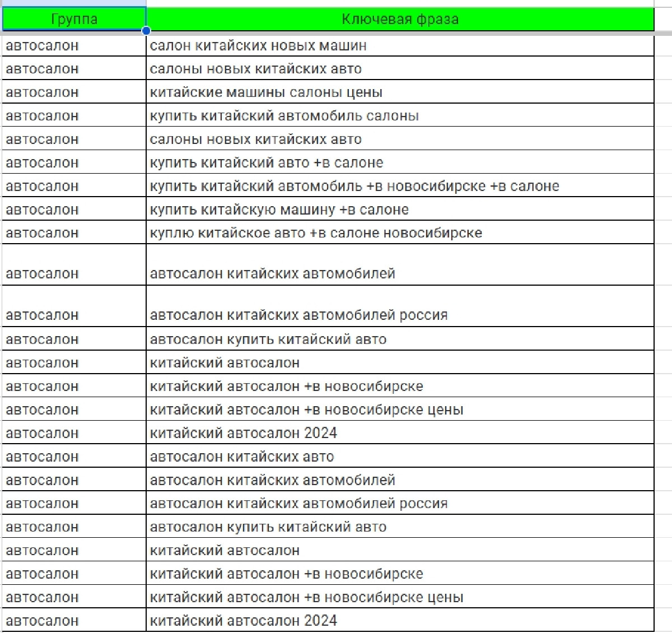Select cell "купить китайскую машину +в салоне"
672x633 pixels.
(399, 210)
